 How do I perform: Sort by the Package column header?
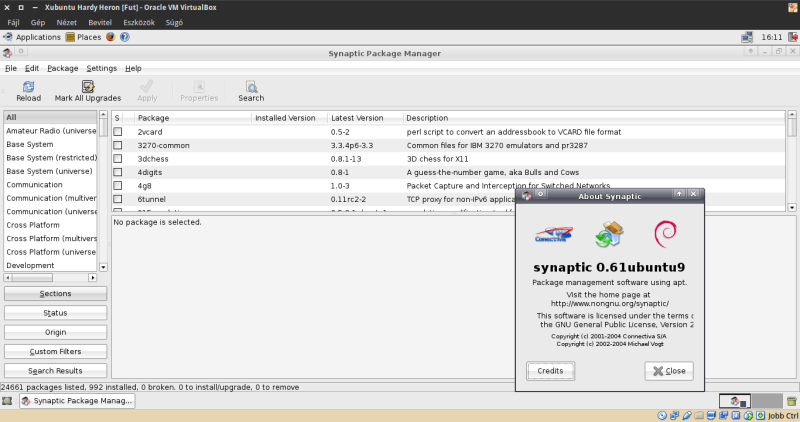193,118
